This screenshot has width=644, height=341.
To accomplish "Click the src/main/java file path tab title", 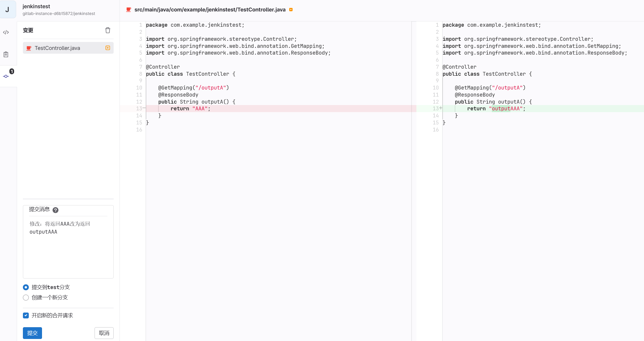I will 210,10.
